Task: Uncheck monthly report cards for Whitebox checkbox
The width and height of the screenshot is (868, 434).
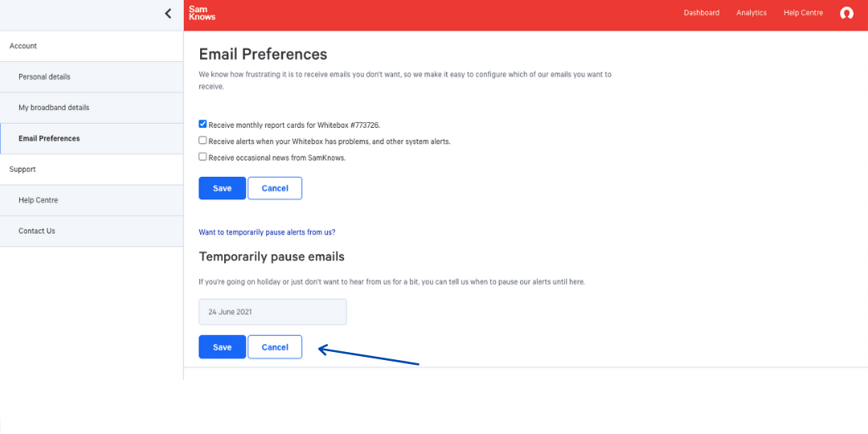Action: (x=203, y=125)
